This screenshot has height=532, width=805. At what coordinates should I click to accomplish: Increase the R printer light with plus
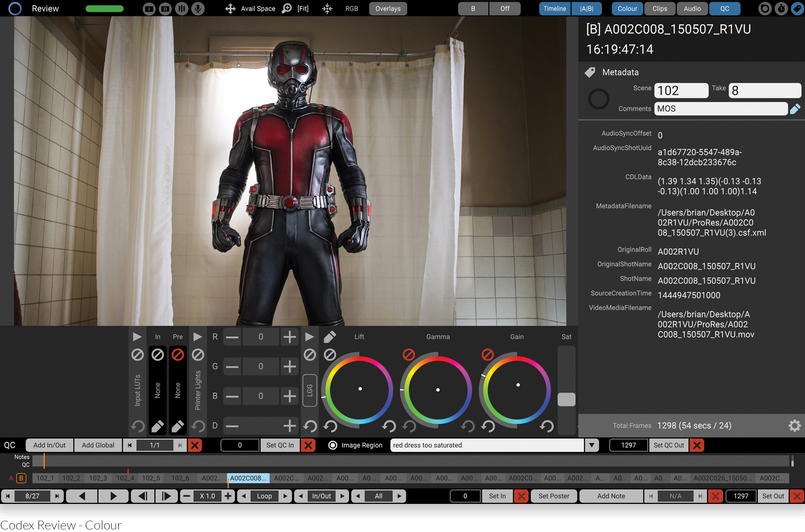[289, 337]
